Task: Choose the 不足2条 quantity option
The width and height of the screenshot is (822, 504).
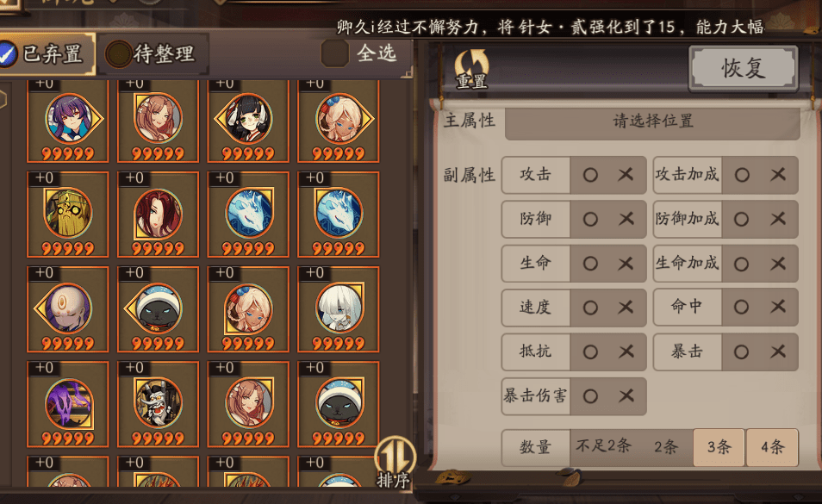Action: 603,446
